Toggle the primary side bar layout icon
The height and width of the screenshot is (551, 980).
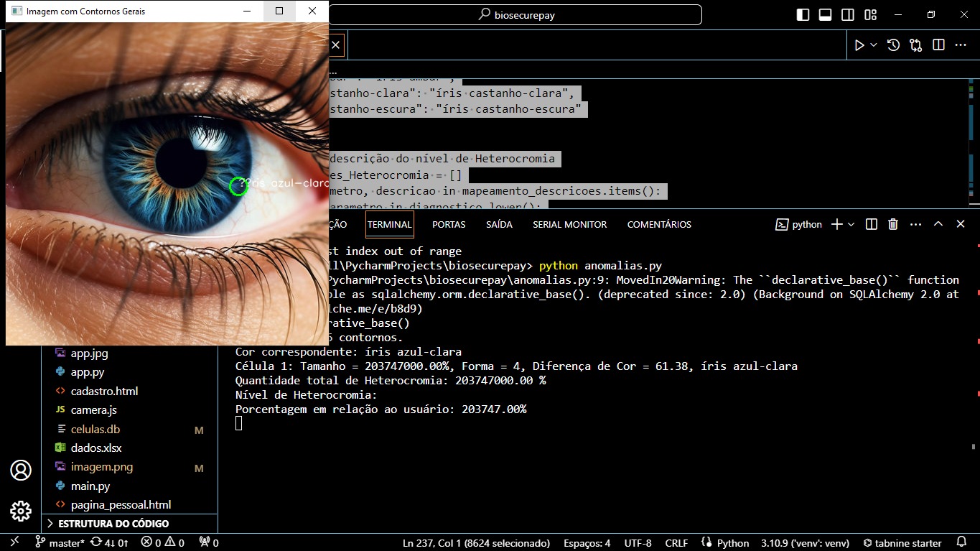[803, 14]
